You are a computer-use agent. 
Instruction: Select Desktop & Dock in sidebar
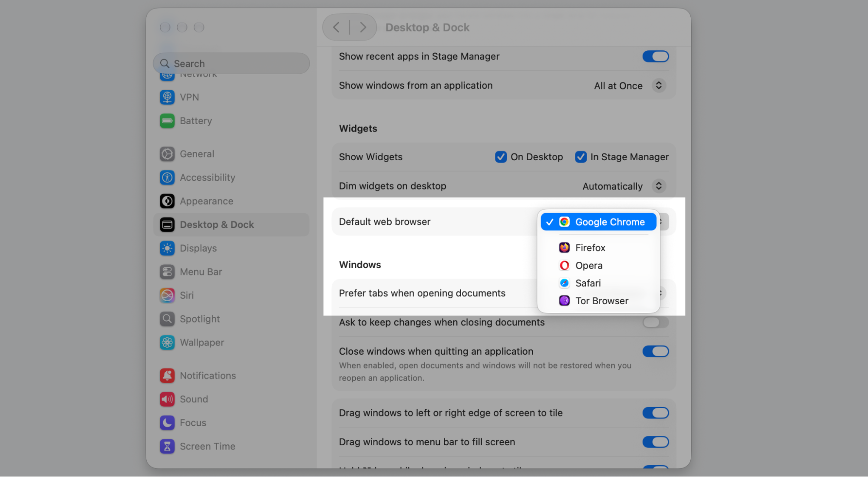(x=231, y=225)
